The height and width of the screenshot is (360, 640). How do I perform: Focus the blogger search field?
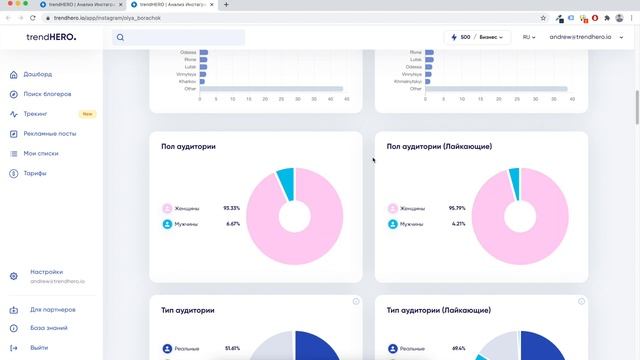pyautogui.click(x=178, y=38)
